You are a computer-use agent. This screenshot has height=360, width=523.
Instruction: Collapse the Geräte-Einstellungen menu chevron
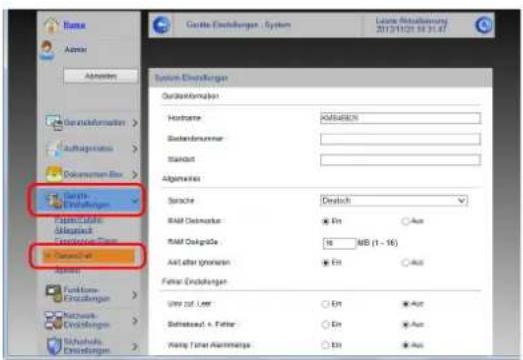135,201
